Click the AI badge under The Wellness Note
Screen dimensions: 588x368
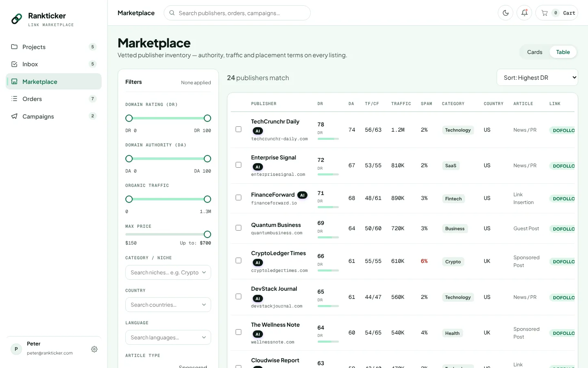tap(258, 334)
